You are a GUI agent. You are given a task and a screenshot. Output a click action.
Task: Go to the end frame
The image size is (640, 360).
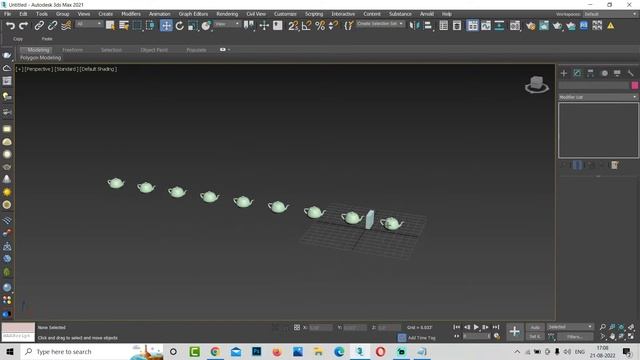tap(496, 327)
